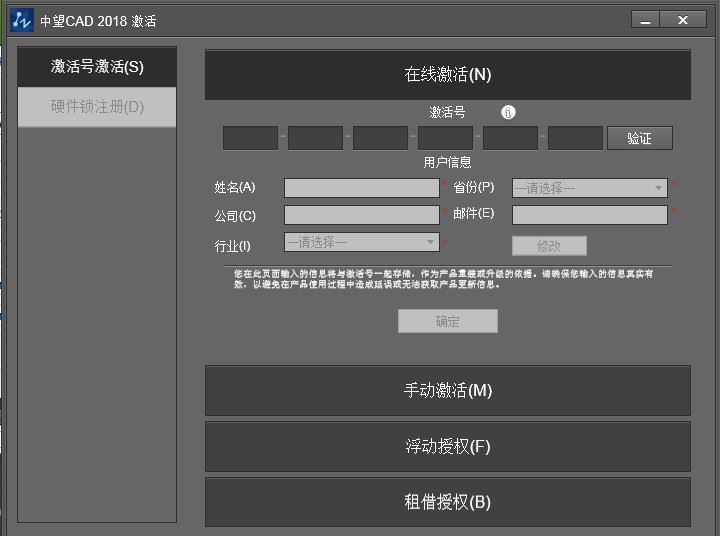Focus the 邮件(E) input field
Screen dimensions: 720x536
click(590, 215)
